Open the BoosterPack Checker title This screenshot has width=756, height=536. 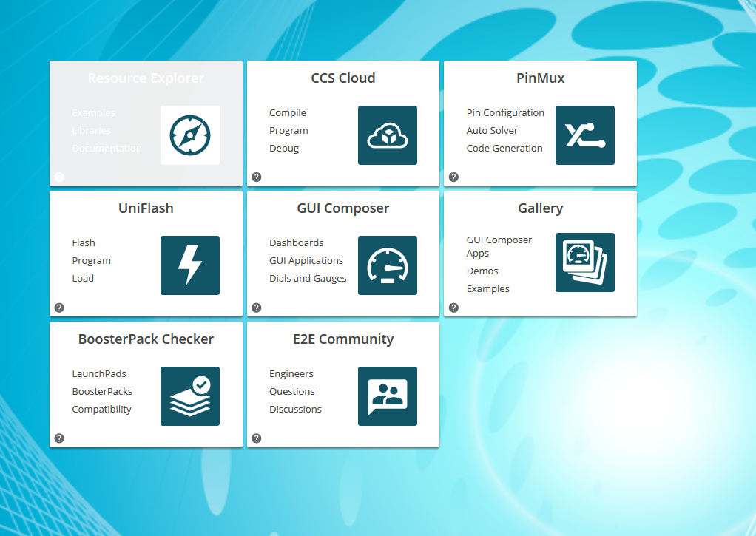(146, 339)
